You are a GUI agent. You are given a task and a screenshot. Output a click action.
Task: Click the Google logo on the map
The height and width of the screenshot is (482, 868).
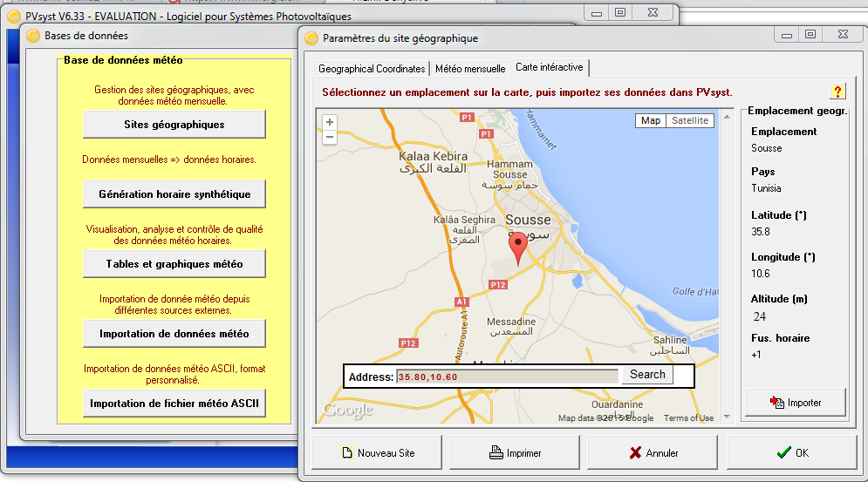coord(348,410)
